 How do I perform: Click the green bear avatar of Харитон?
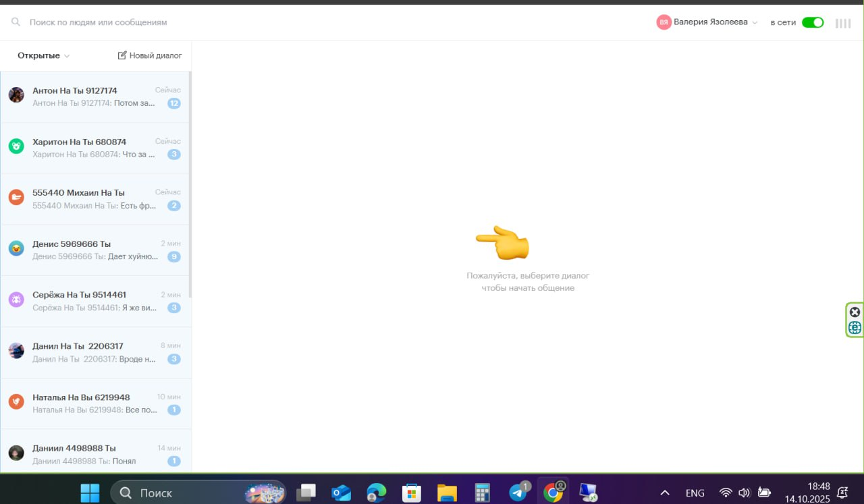[x=16, y=146]
